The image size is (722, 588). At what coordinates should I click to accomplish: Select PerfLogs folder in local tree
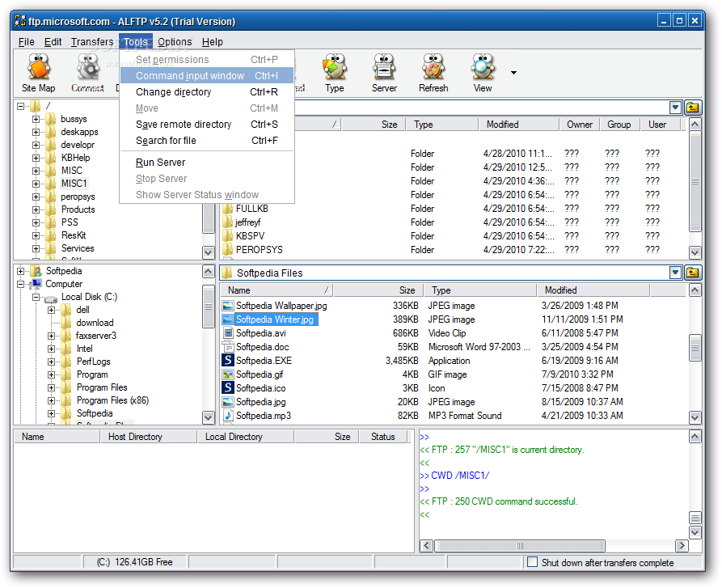click(94, 362)
